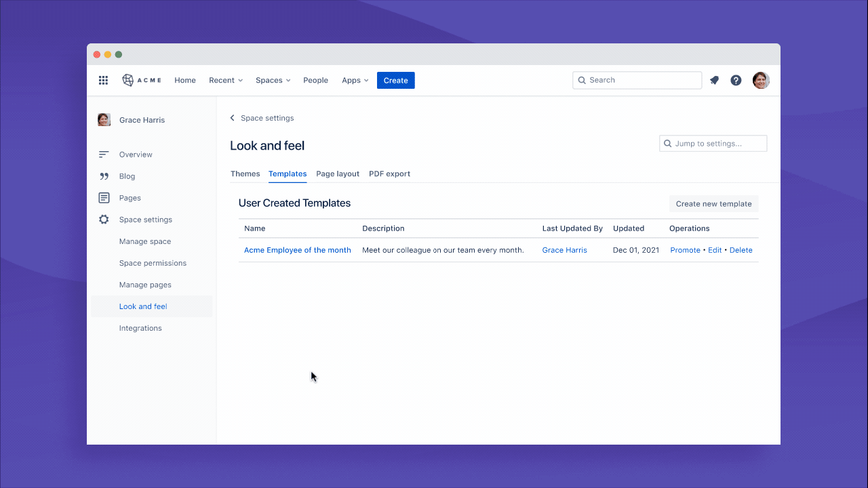The image size is (868, 488).
Task: Click the Dec 01, 2021 date cell
Action: coord(636,250)
